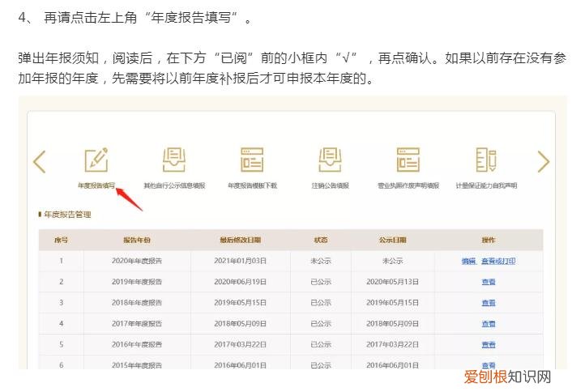Open the 年度报告填写 pencil icon

point(96,160)
